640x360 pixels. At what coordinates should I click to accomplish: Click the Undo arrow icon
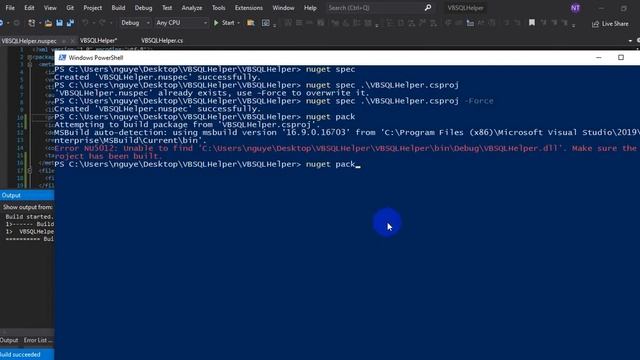tap(85, 23)
